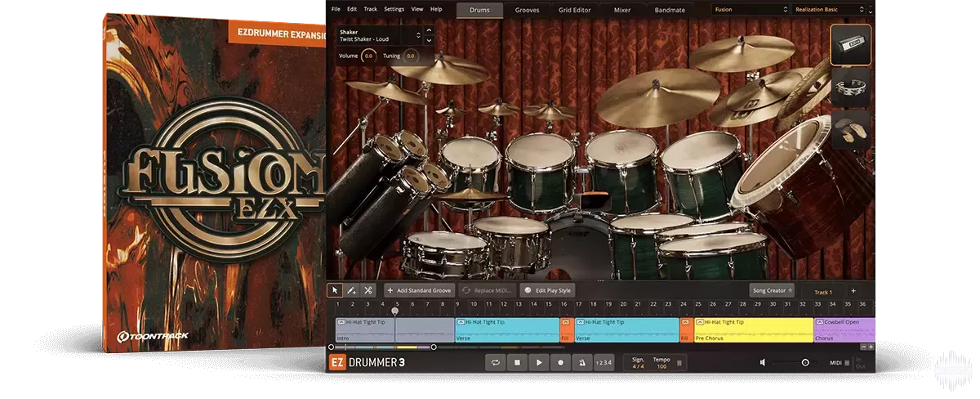
Task: Toggle the metronome icon
Action: pyautogui.click(x=582, y=361)
